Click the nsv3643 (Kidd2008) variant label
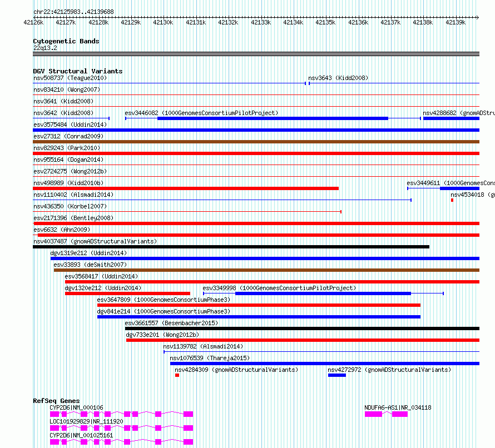The height and width of the screenshot is (448, 495). pos(338,78)
